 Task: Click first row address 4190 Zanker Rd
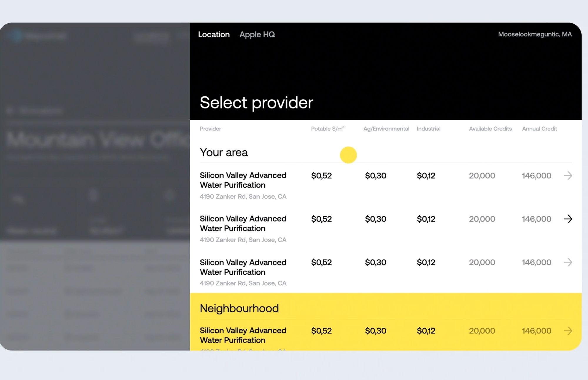pos(243,196)
